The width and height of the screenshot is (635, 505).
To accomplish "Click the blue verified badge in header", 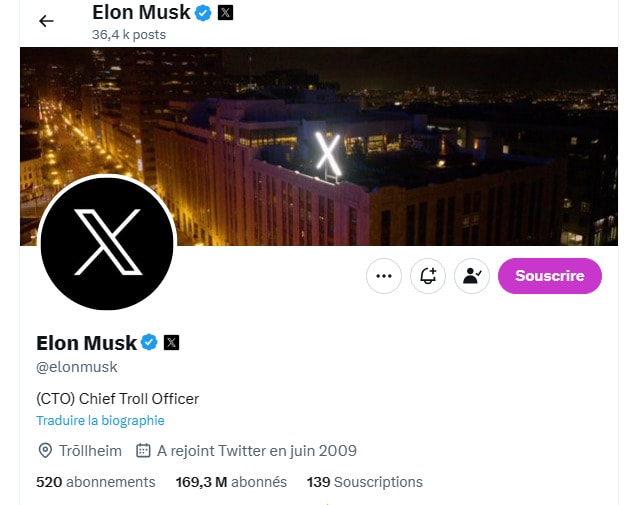I will [x=203, y=13].
